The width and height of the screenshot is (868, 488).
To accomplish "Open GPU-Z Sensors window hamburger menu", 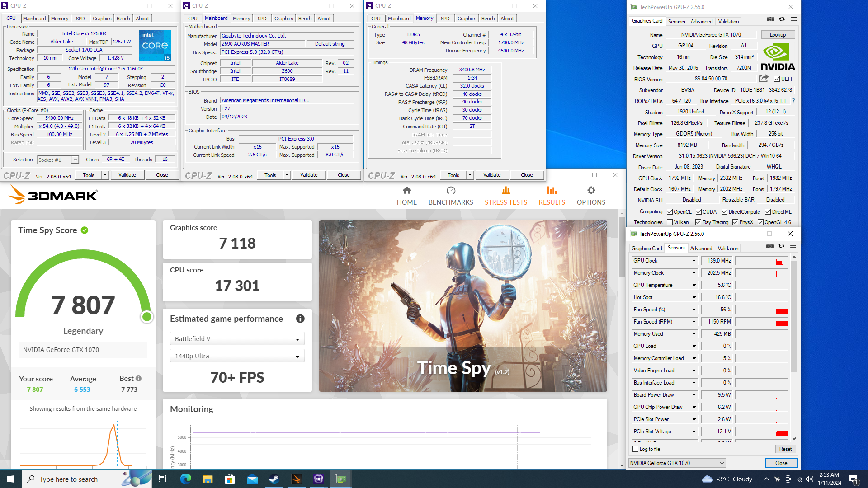I will [793, 246].
